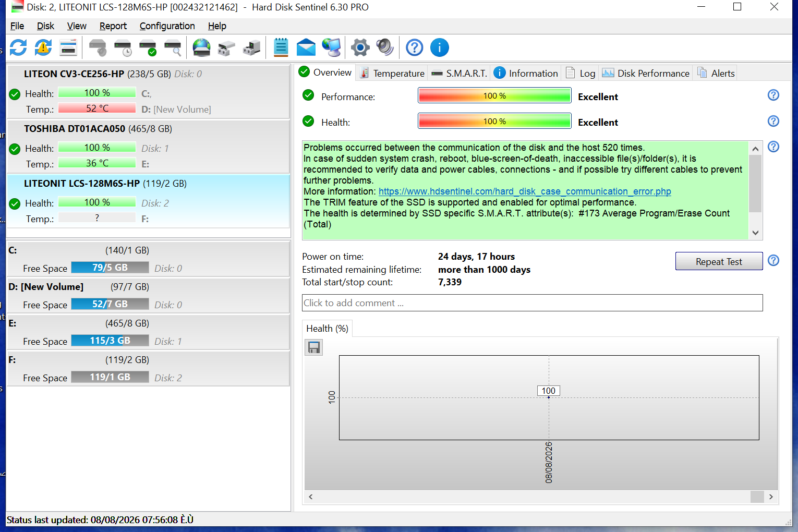Select the Health (%) graph tab
The image size is (798, 532).
click(x=328, y=329)
